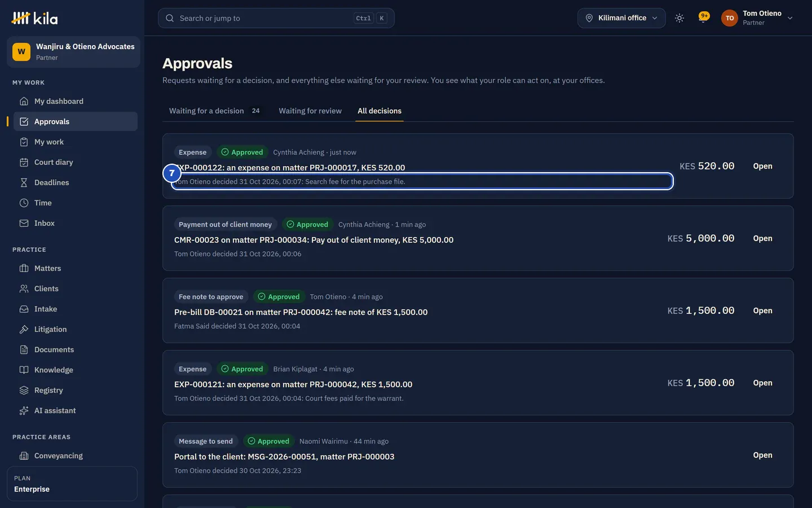
Task: Open the Conveyancing building icon
Action: pos(24,456)
